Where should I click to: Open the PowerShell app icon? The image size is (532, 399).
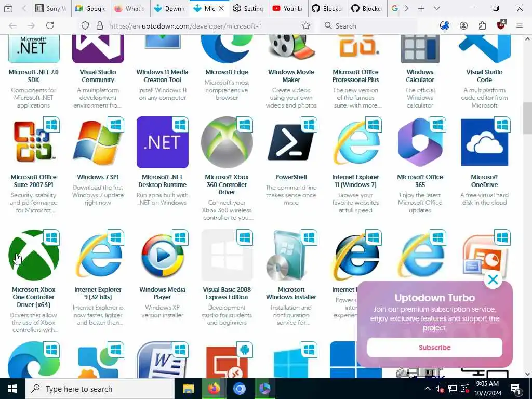tap(291, 142)
